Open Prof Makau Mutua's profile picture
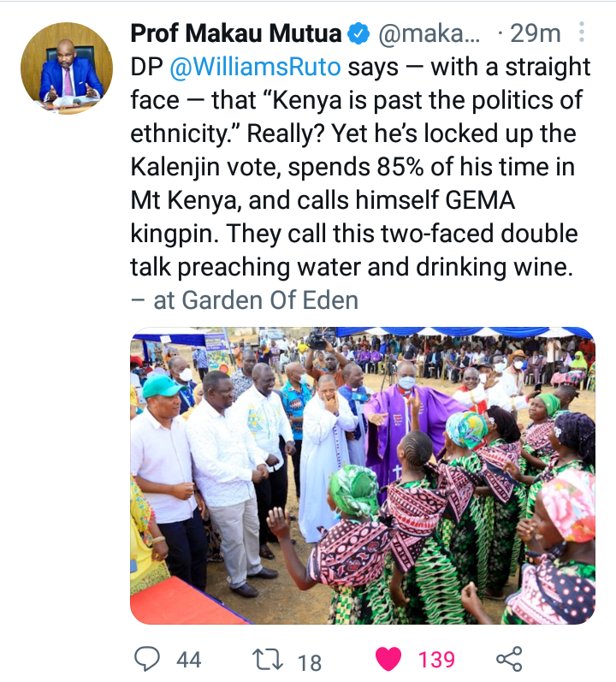The width and height of the screenshot is (616, 682). pos(67,68)
